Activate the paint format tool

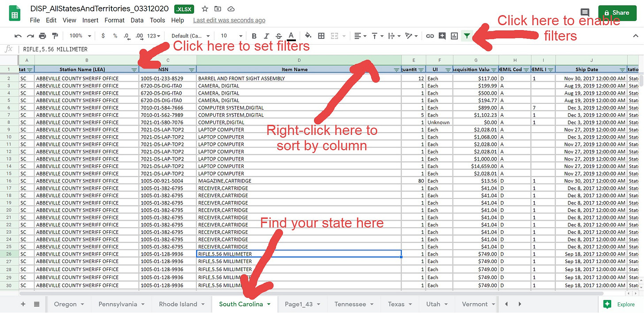pyautogui.click(x=55, y=36)
